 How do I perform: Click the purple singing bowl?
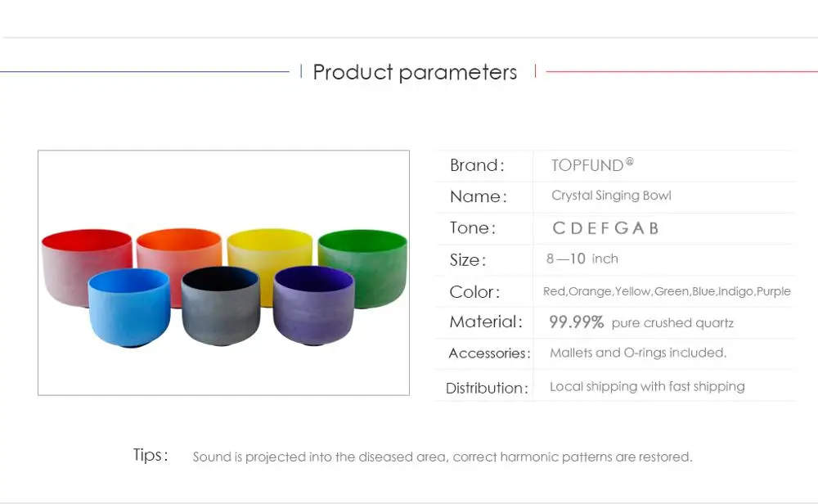coord(313,306)
